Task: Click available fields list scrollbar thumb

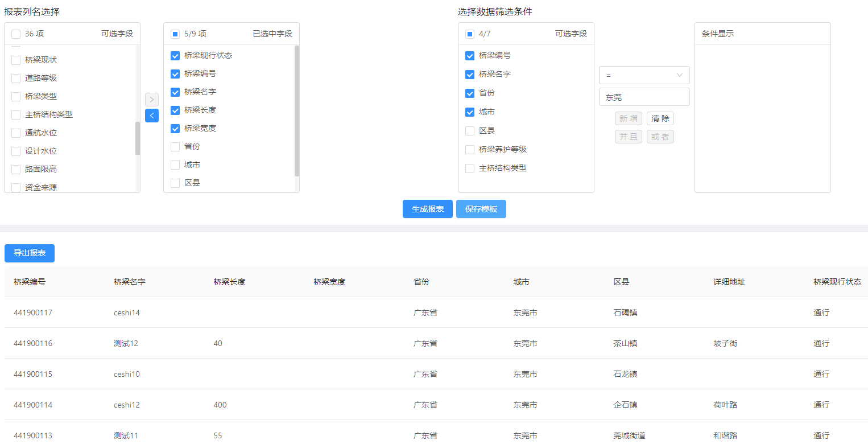Action: pyautogui.click(x=138, y=138)
